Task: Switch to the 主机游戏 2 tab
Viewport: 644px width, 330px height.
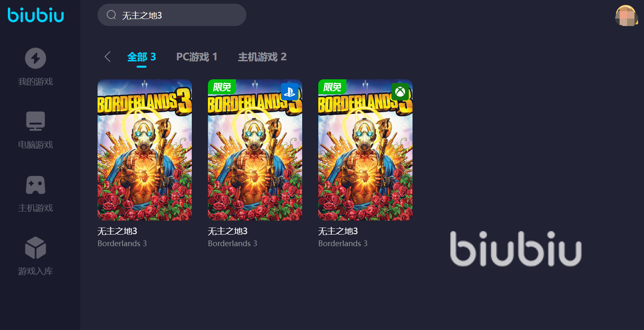Action: tap(262, 57)
